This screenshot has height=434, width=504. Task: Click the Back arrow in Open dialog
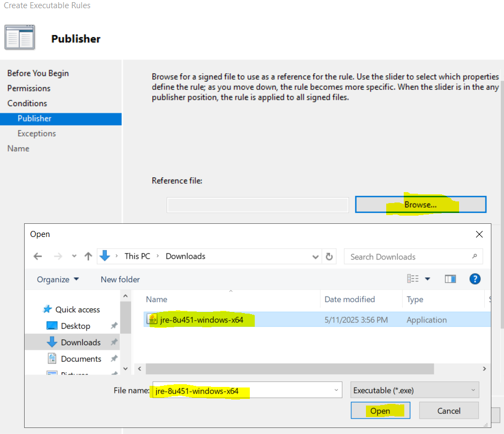tap(38, 256)
